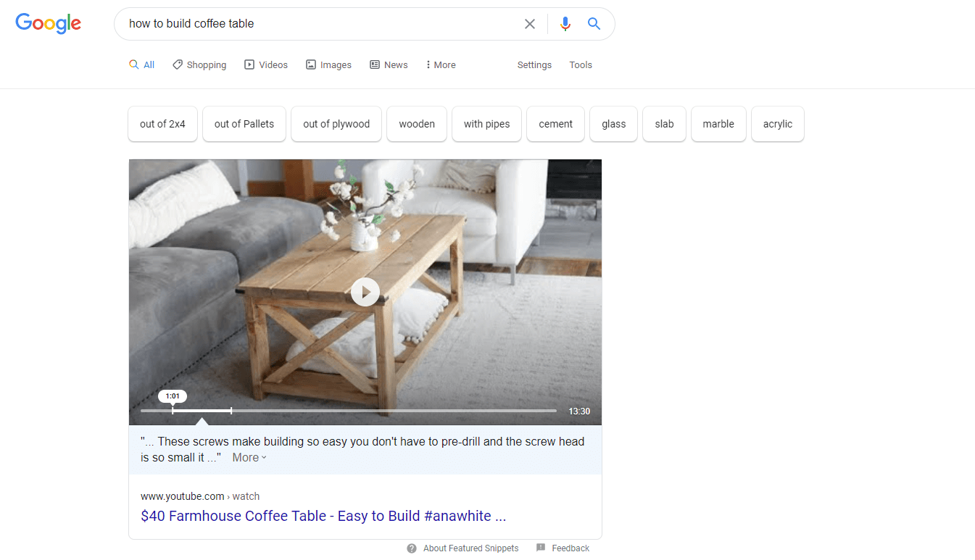Click the blue magnifier search icon

(594, 24)
